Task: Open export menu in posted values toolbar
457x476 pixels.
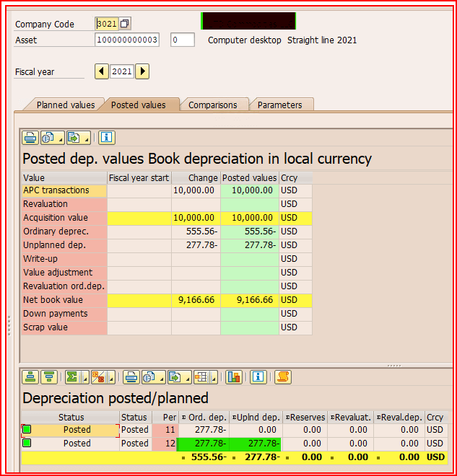Action: [x=79, y=138]
